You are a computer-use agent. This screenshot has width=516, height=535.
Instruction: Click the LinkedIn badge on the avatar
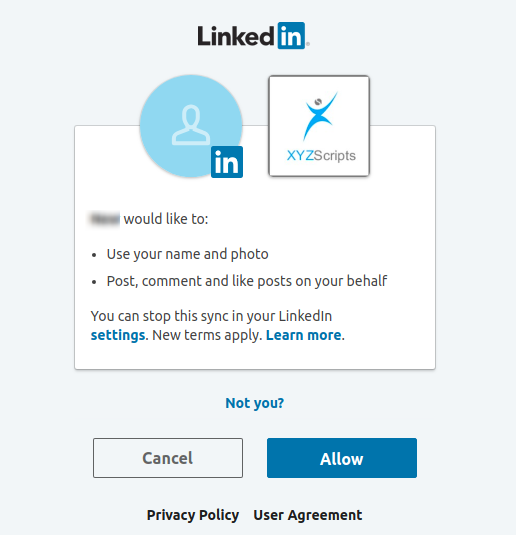[x=227, y=162]
